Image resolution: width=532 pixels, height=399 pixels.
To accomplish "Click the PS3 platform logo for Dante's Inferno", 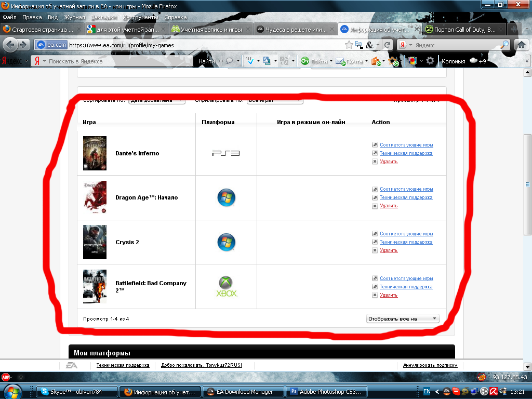I will [226, 153].
